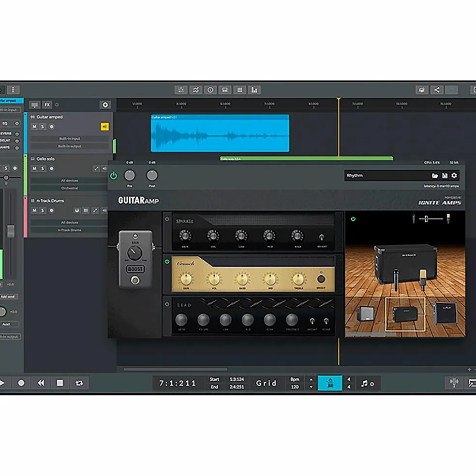Open the Orchestral instrument selector on Cello solo

coord(70,188)
